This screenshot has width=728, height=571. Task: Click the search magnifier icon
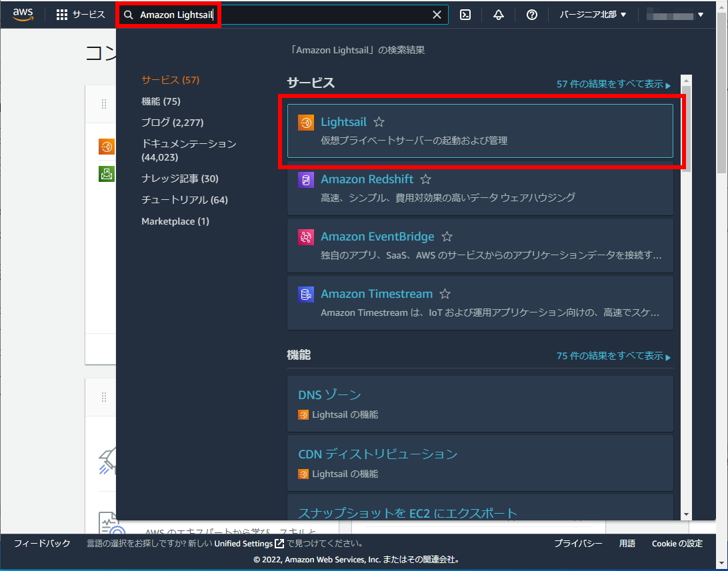tap(129, 15)
